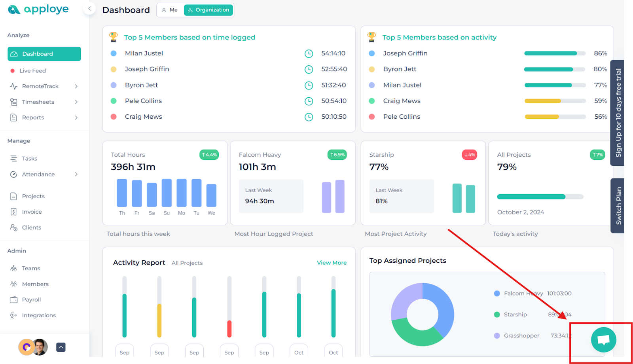Click the Last Week 94h 30m box
The width and height of the screenshot is (633, 364).
coord(271,196)
